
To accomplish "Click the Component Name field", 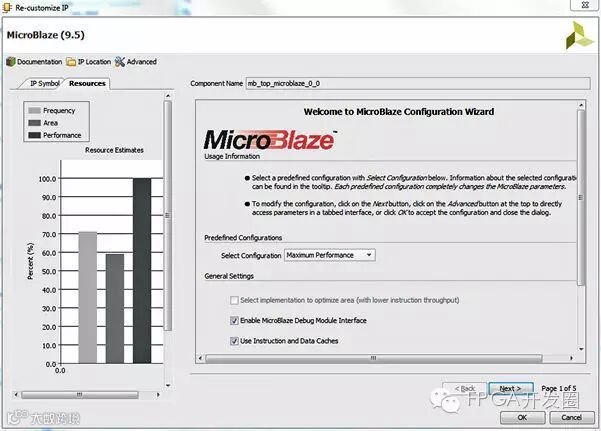I will point(418,83).
